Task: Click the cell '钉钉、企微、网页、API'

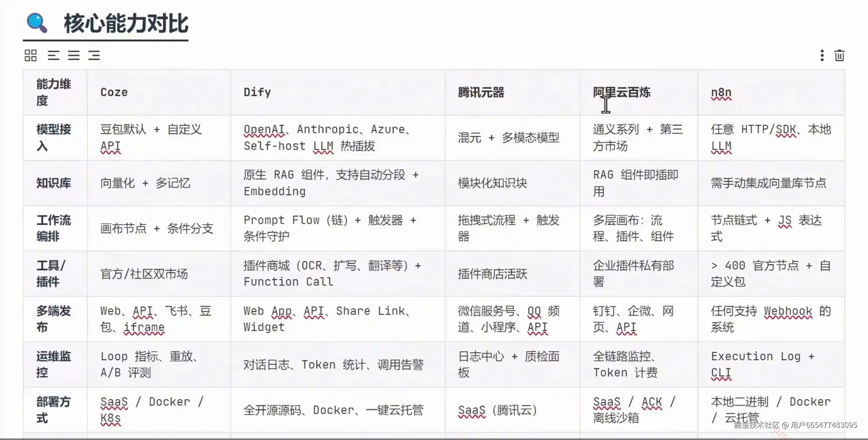Action: (639, 319)
